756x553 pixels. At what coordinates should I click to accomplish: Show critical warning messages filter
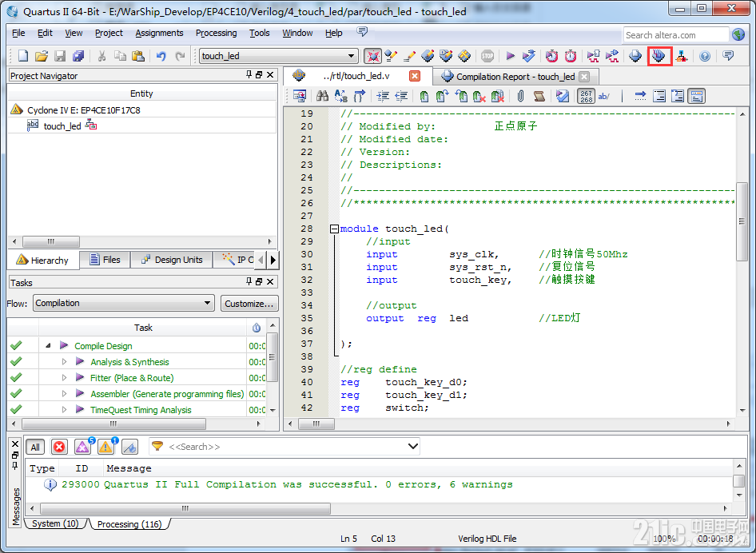[83, 447]
